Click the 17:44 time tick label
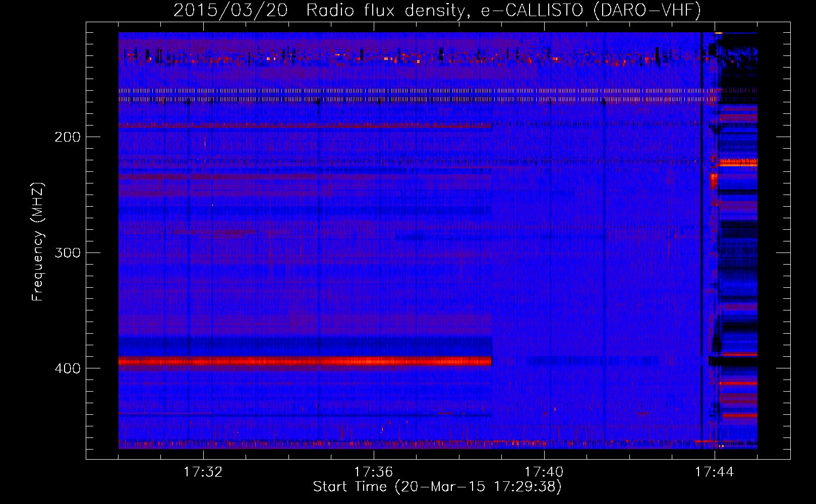816x504 pixels. (715, 472)
